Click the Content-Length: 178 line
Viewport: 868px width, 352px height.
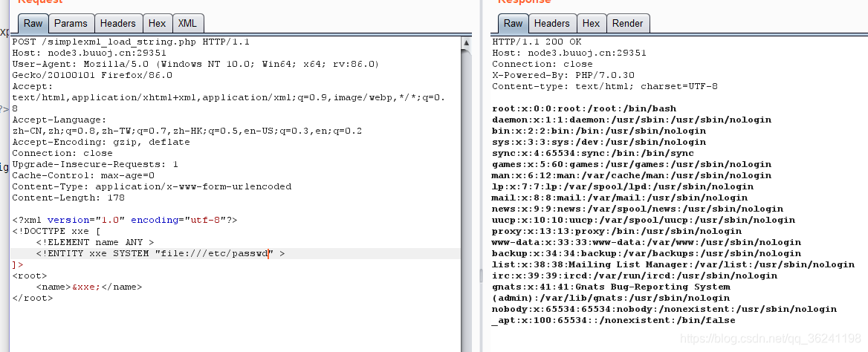point(68,198)
